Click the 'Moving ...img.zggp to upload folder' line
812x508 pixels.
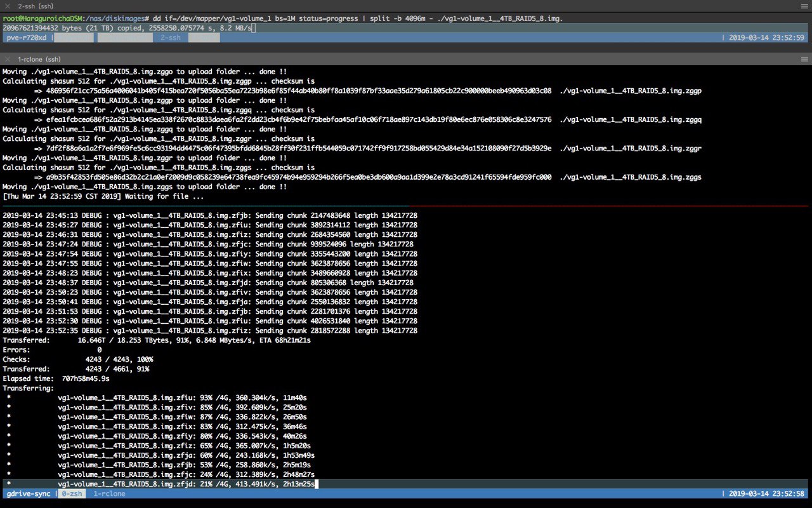145,100
